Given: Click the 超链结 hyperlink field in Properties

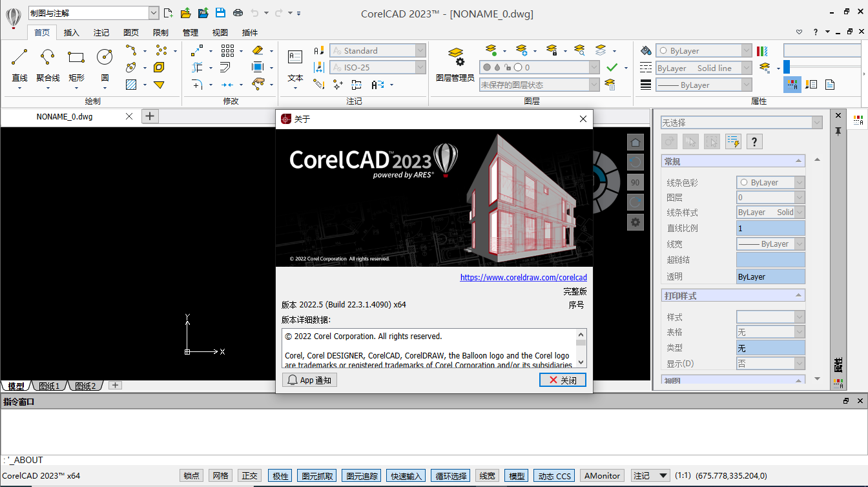Looking at the screenshot, I should tap(770, 260).
